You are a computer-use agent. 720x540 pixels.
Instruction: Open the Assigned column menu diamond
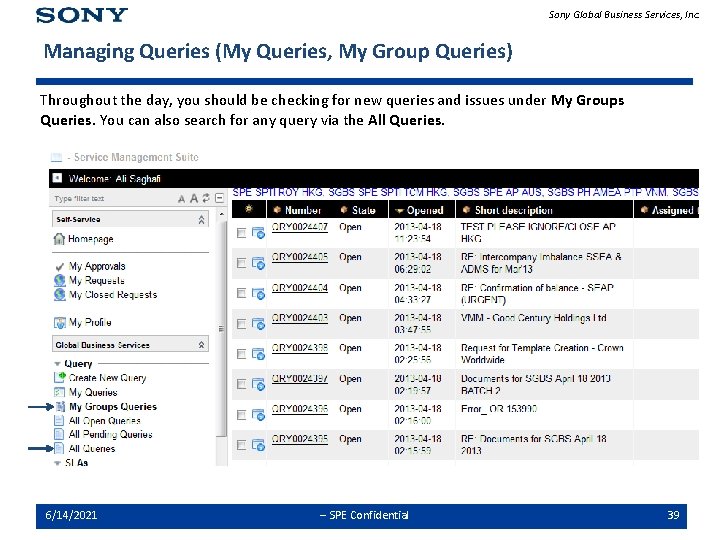click(x=644, y=210)
